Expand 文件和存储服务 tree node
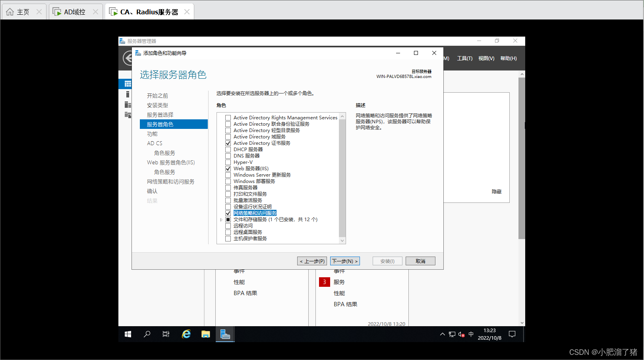The height and width of the screenshot is (360, 644). coord(221,220)
